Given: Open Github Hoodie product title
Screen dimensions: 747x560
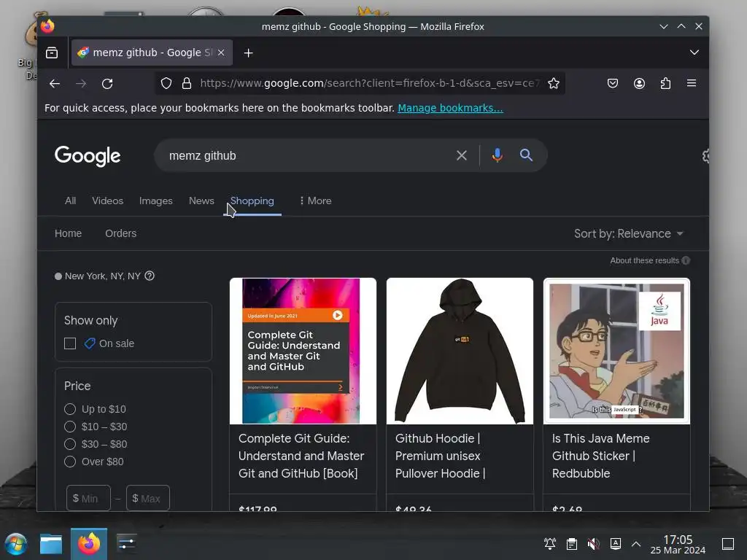Looking at the screenshot, I should (x=440, y=456).
